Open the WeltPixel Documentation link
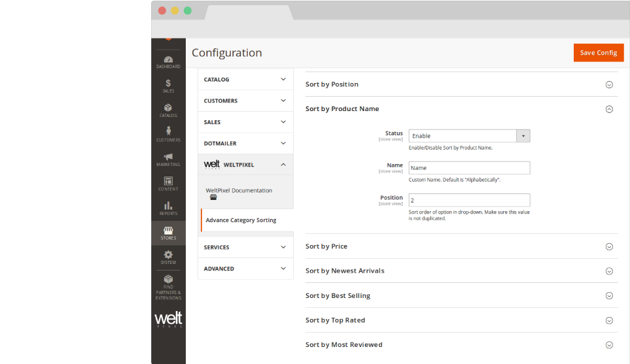Screen dimensions: 630x364 pyautogui.click(x=239, y=191)
